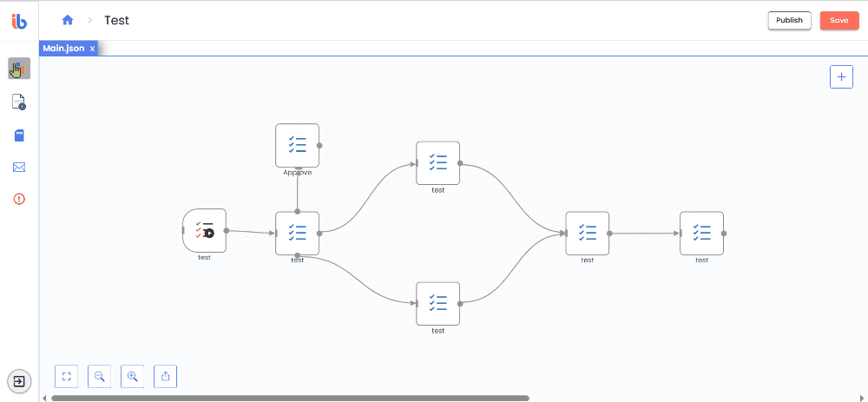Open the document settings sidebar icon
The height and width of the screenshot is (402, 868).
click(19, 102)
